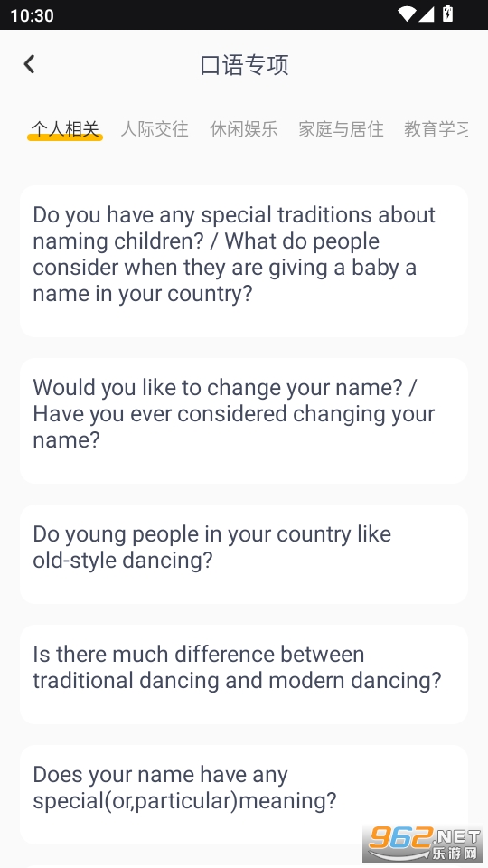Switch to the 人际交往 tab
488x868 pixels.
pos(155,129)
